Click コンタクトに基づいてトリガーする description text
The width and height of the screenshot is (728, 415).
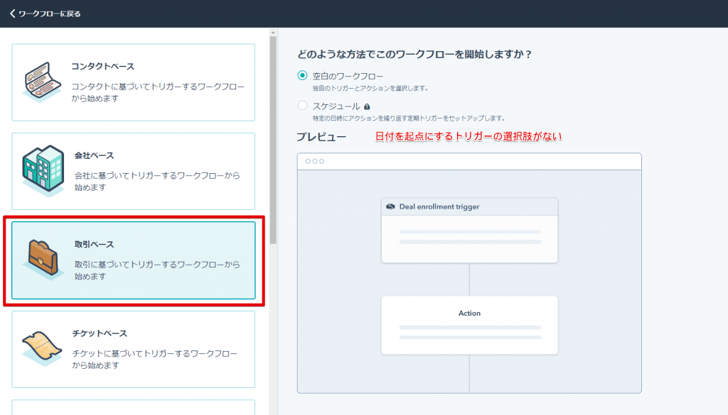[157, 92]
